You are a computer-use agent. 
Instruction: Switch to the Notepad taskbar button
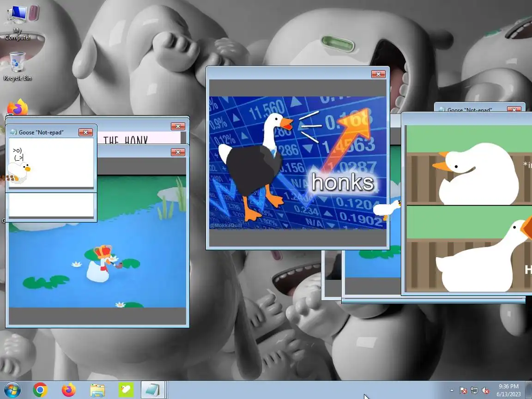pyautogui.click(x=153, y=390)
